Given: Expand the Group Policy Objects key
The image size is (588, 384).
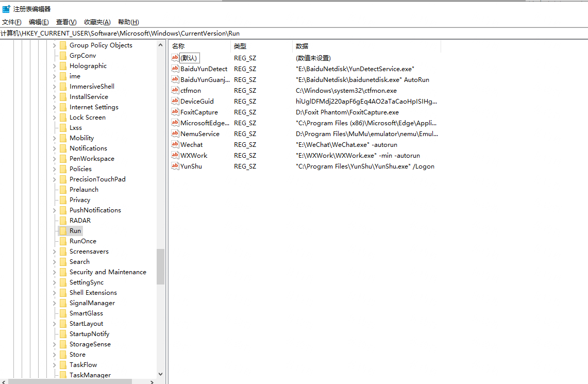Looking at the screenshot, I should [x=55, y=45].
